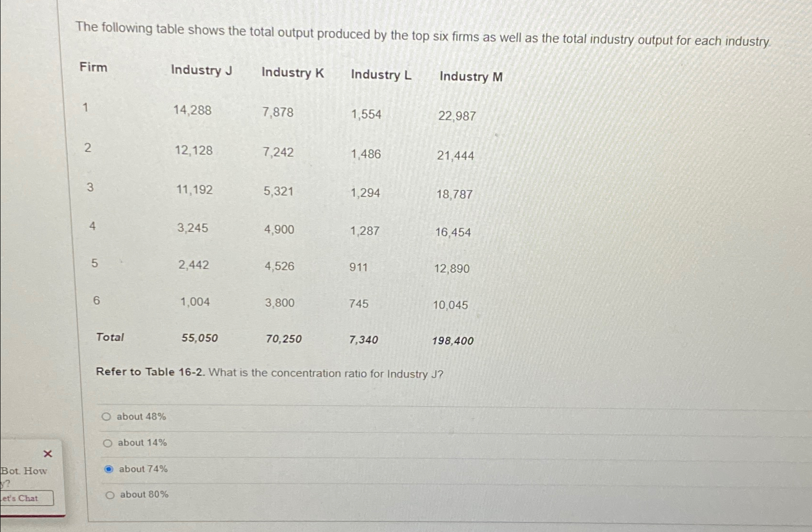Click the 55,050 total for Industry J
Image resolution: width=812 pixels, height=532 pixels.
pyautogui.click(x=200, y=338)
